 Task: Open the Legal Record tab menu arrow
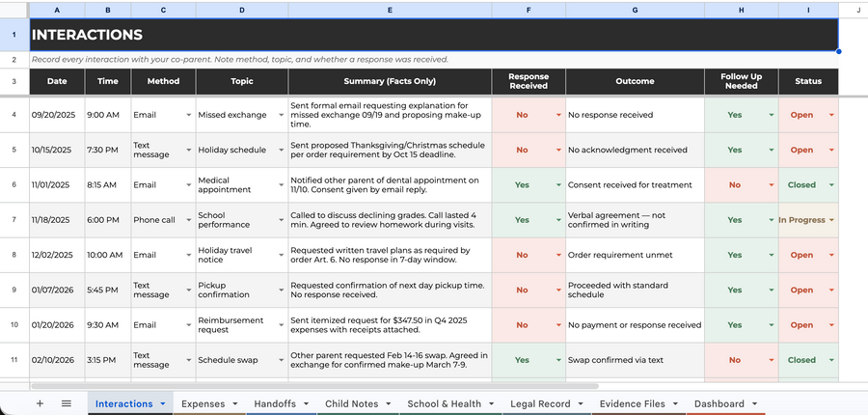[x=580, y=404]
